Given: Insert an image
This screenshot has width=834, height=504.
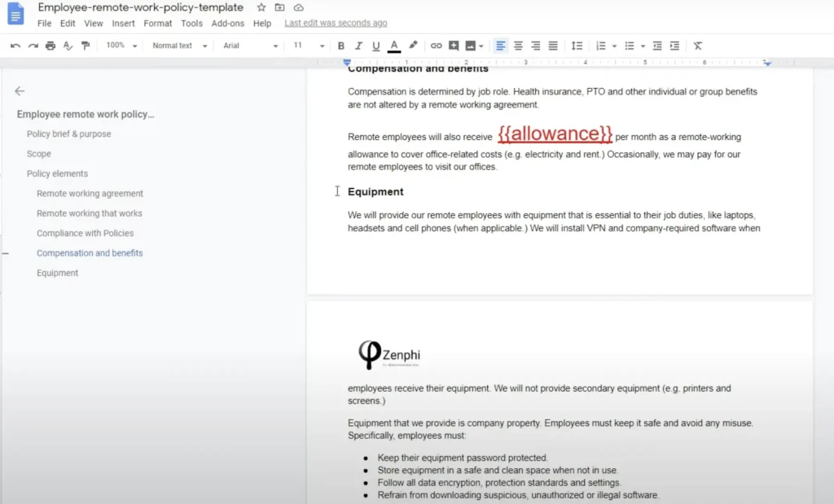Looking at the screenshot, I should (471, 46).
